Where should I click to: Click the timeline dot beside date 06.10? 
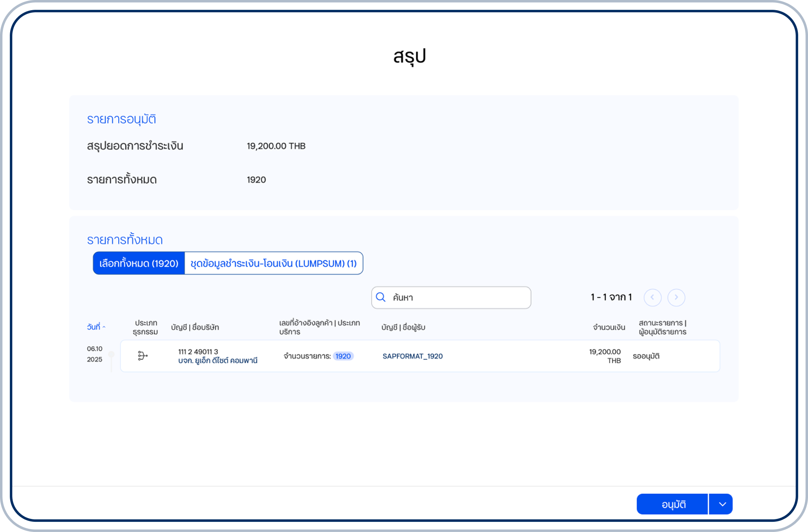(111, 355)
